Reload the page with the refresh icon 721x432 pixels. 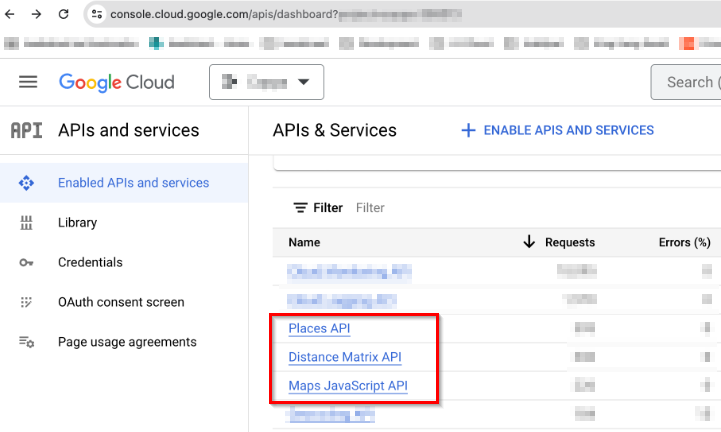pyautogui.click(x=63, y=14)
